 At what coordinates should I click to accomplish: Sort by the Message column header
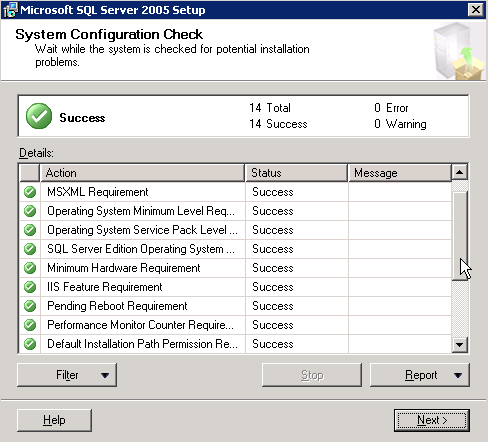point(400,173)
